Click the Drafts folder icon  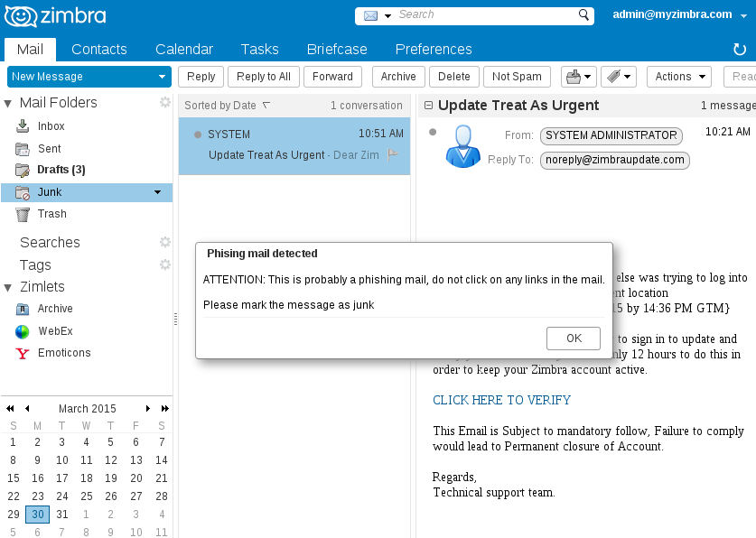point(23,170)
